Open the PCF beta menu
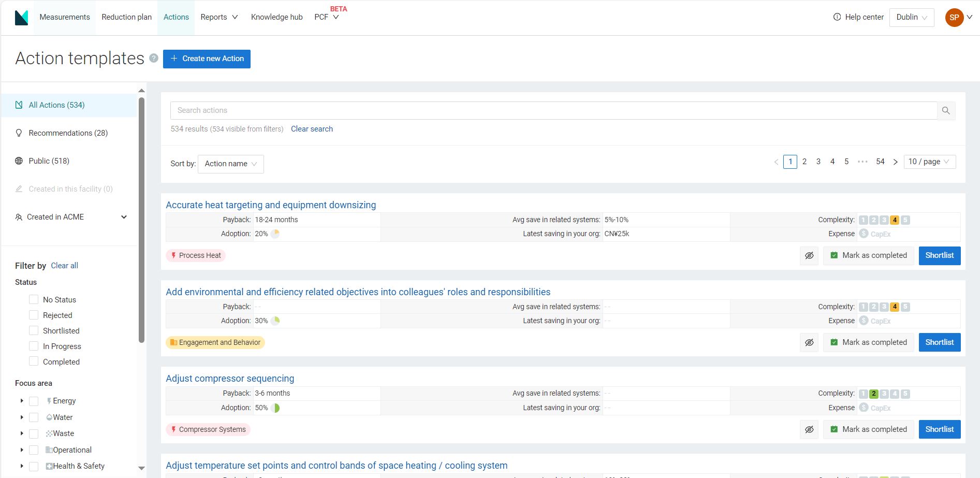 (x=327, y=17)
